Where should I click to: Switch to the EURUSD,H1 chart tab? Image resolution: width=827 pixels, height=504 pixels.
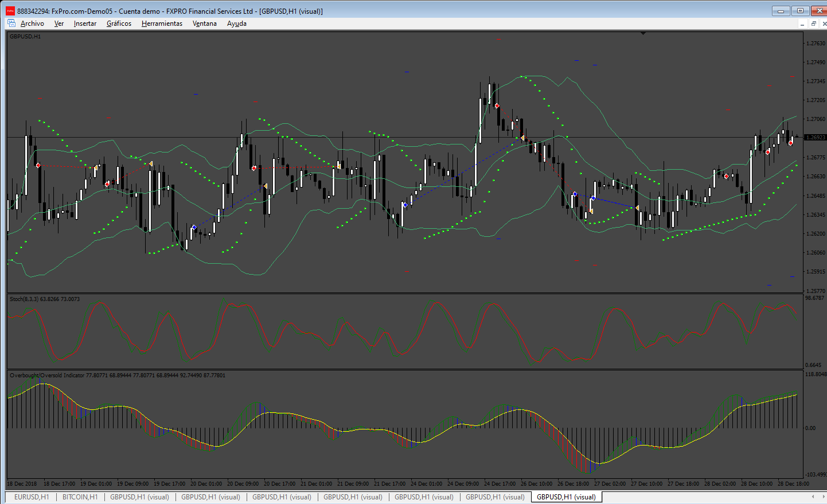click(x=32, y=497)
